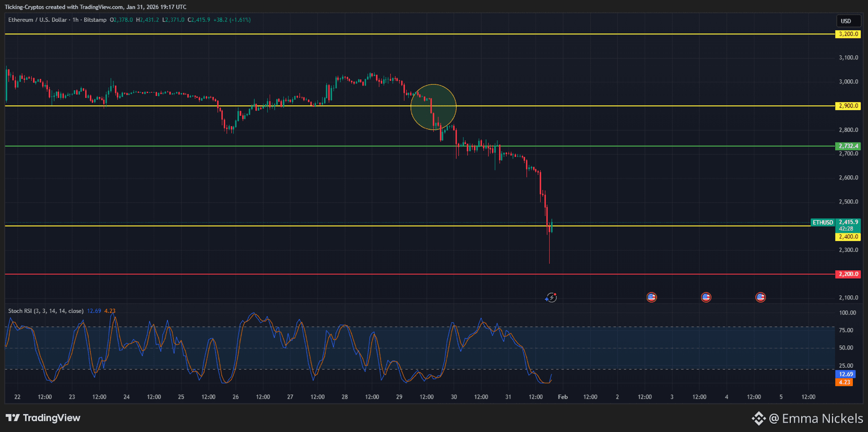Open the US flag economic event on Feb 2
868x432 pixels.
(x=651, y=297)
